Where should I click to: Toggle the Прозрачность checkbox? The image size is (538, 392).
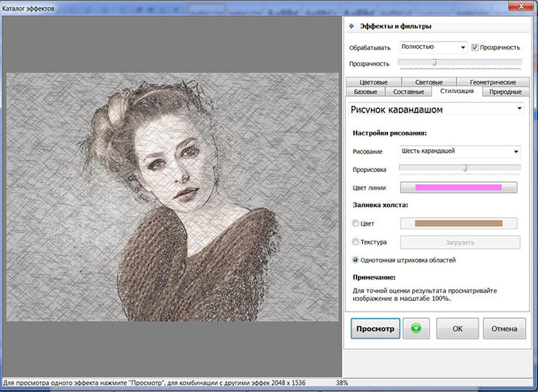tap(475, 47)
